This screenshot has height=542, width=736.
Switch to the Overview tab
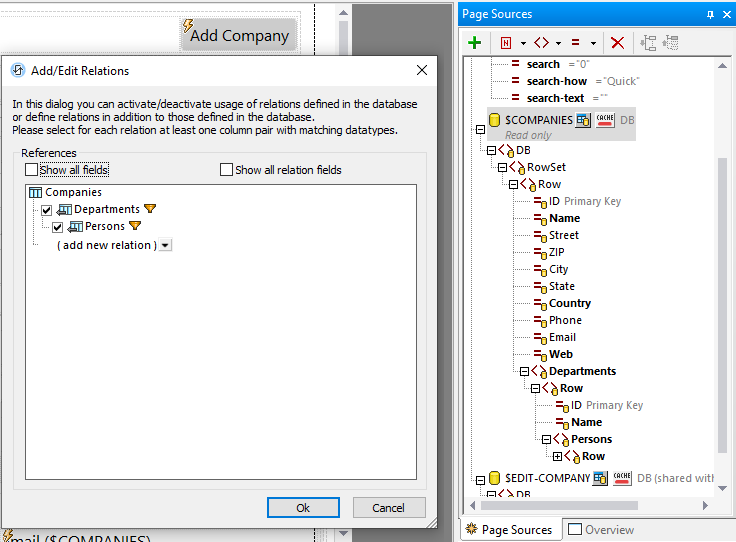pos(600,530)
